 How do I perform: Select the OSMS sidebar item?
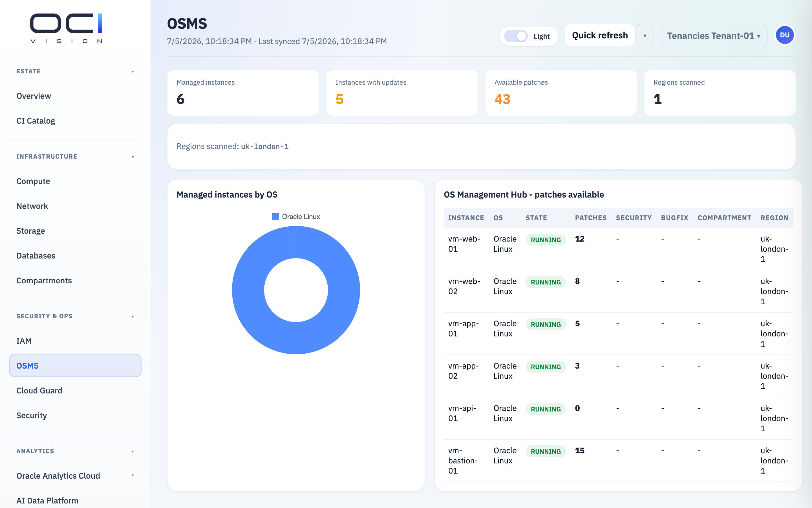pyautogui.click(x=75, y=365)
